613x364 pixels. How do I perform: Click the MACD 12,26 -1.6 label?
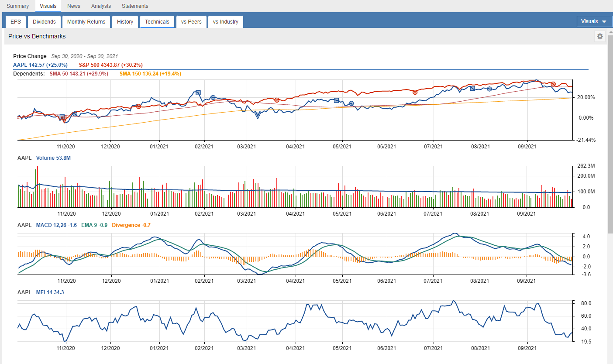pos(56,225)
